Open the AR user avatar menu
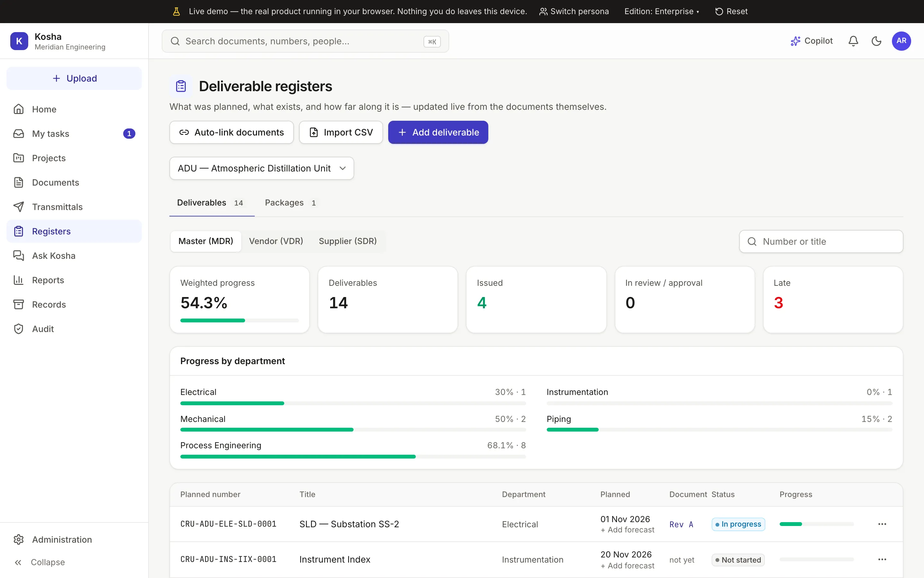Screen dimensions: 924x578 point(902,41)
